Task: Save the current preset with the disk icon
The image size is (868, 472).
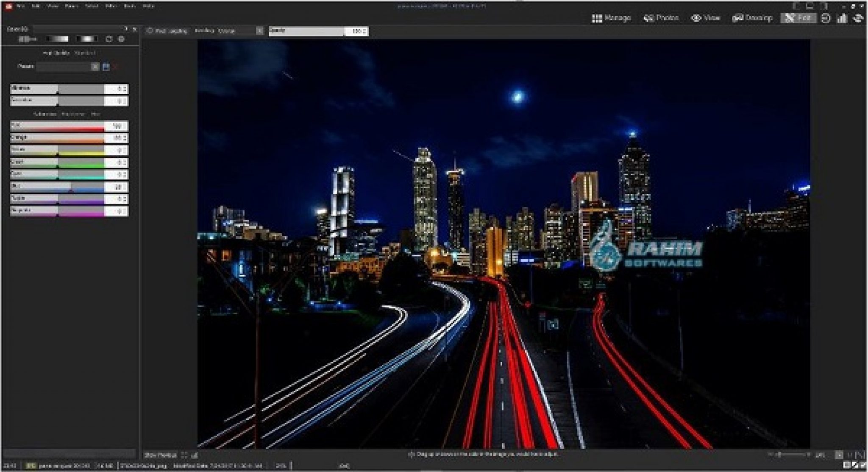Action: pos(106,67)
